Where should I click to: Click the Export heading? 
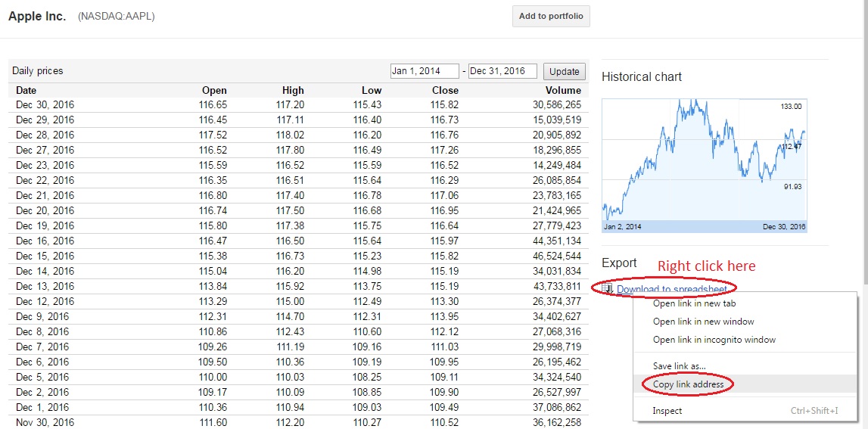pos(620,263)
